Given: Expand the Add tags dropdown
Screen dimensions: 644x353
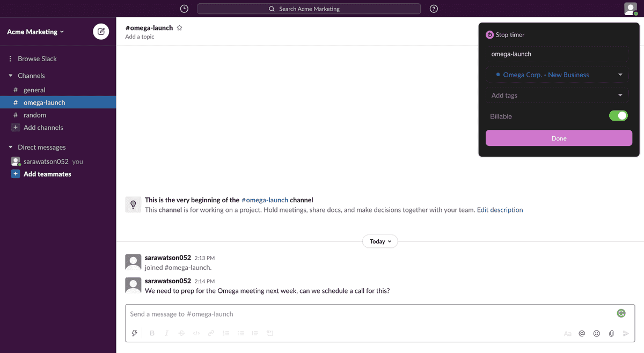Looking at the screenshot, I should [x=557, y=95].
